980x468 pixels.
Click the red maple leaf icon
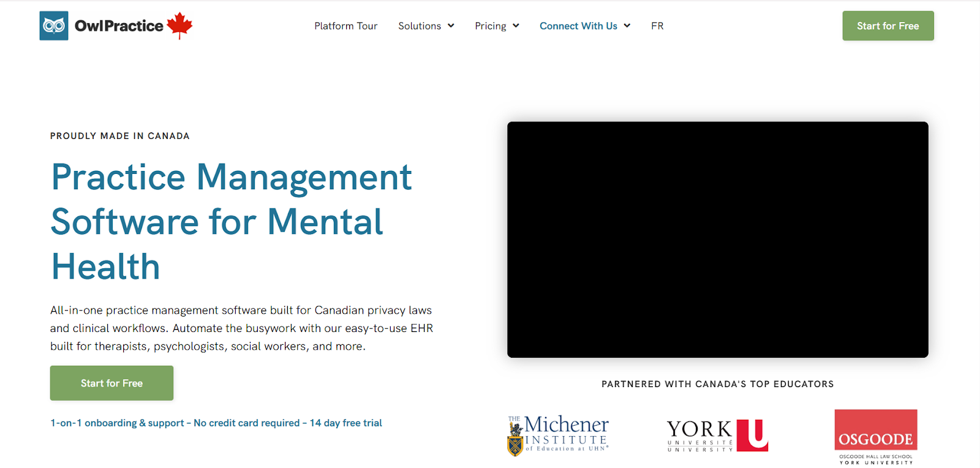click(x=179, y=26)
